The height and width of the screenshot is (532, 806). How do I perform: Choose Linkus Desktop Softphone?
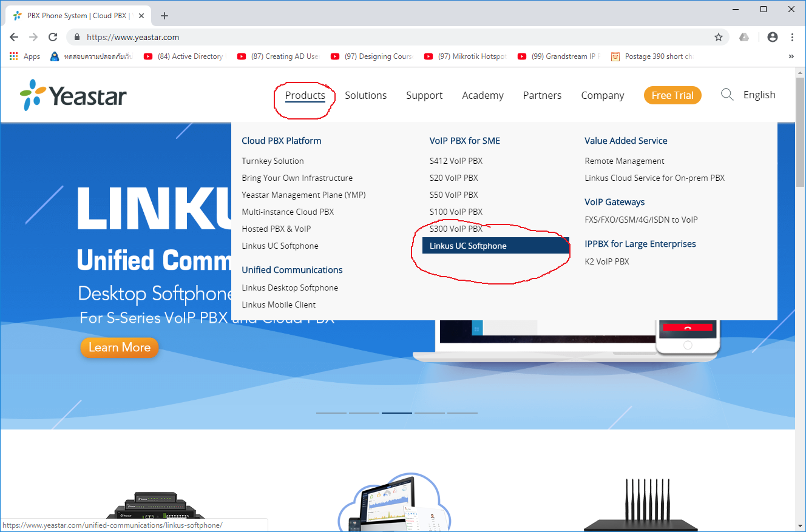click(x=290, y=288)
